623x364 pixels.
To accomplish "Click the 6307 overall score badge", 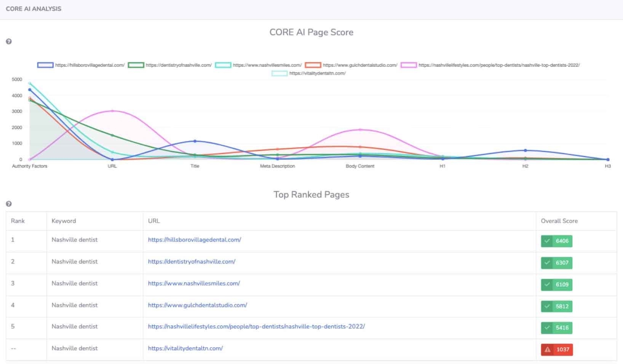I will click(556, 263).
